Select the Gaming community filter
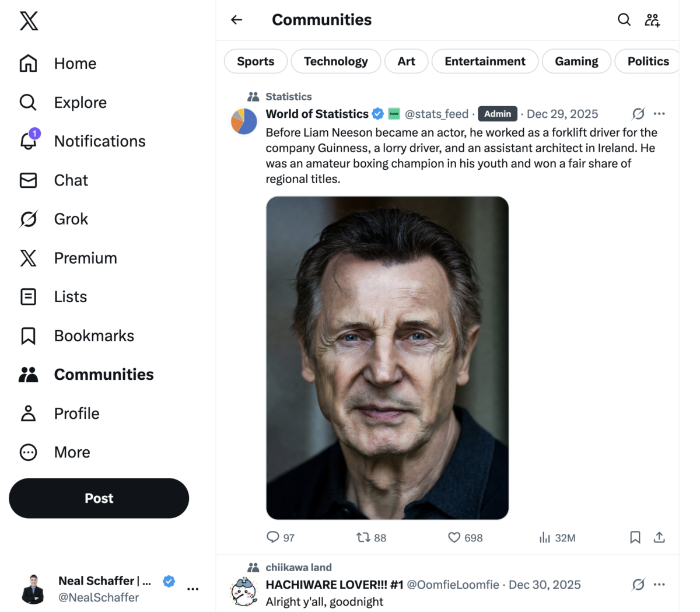The width and height of the screenshot is (700, 612). [576, 61]
